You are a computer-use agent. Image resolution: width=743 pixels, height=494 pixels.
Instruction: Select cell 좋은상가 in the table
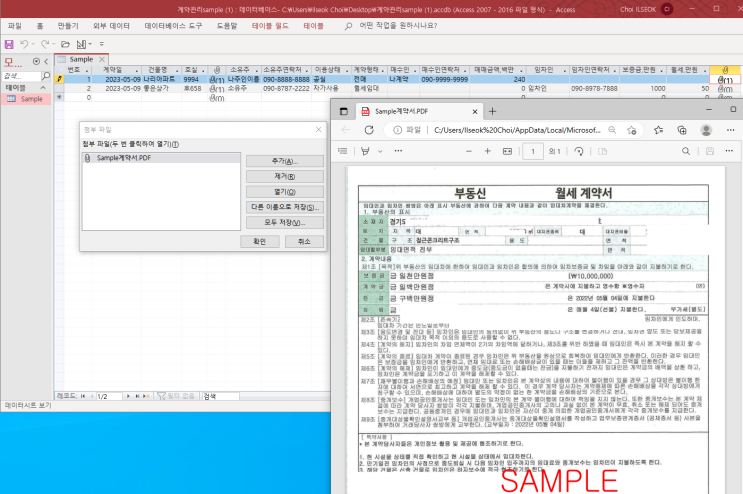tap(161, 89)
